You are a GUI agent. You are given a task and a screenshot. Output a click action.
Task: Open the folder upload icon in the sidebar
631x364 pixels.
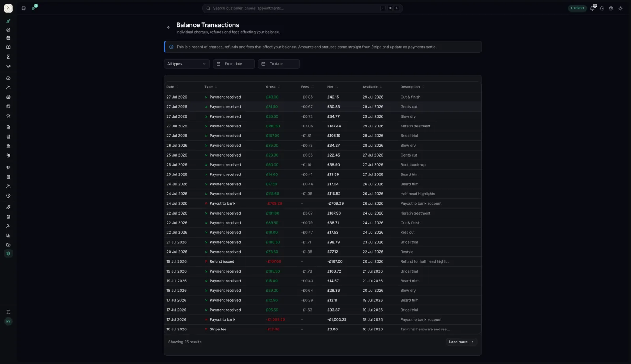coord(8,245)
